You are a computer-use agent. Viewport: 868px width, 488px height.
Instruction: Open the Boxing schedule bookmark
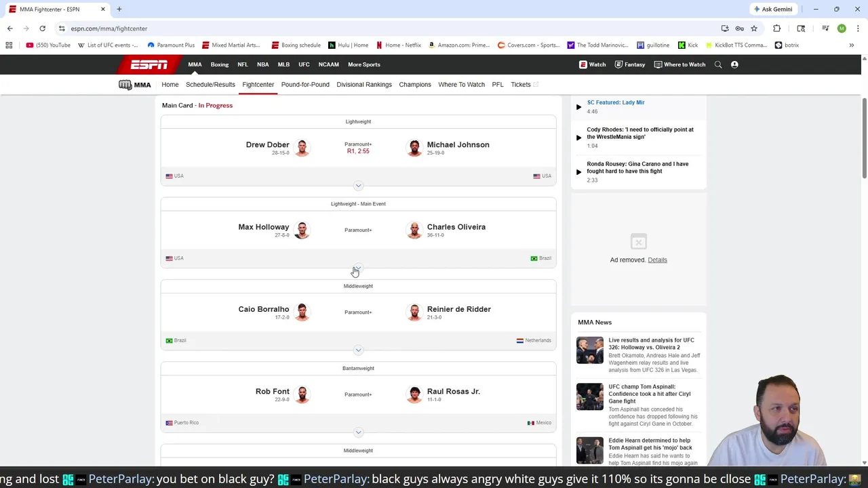click(x=296, y=45)
